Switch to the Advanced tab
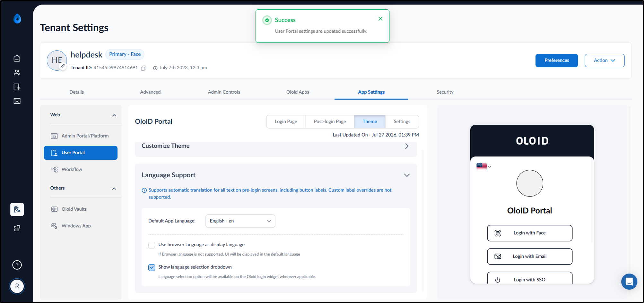644x303 pixels. (150, 92)
